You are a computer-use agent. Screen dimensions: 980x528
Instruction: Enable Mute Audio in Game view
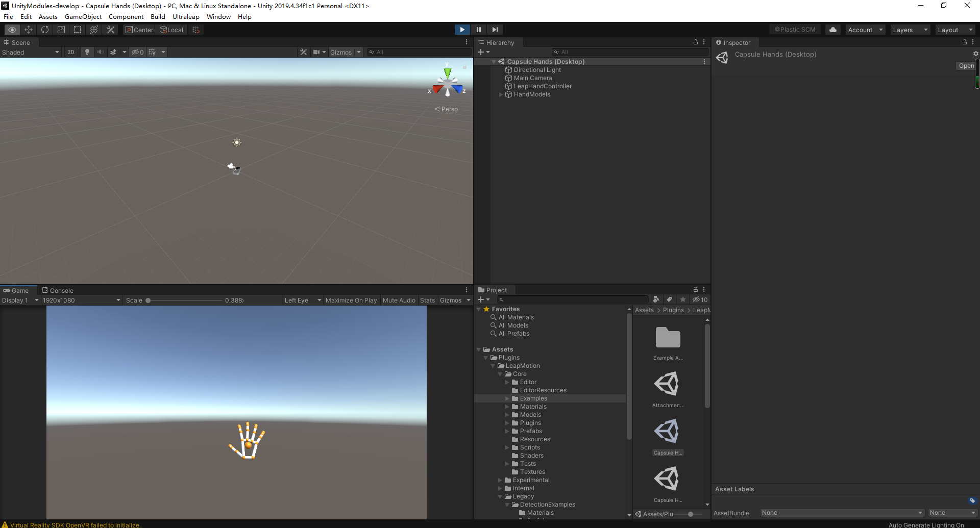click(399, 300)
